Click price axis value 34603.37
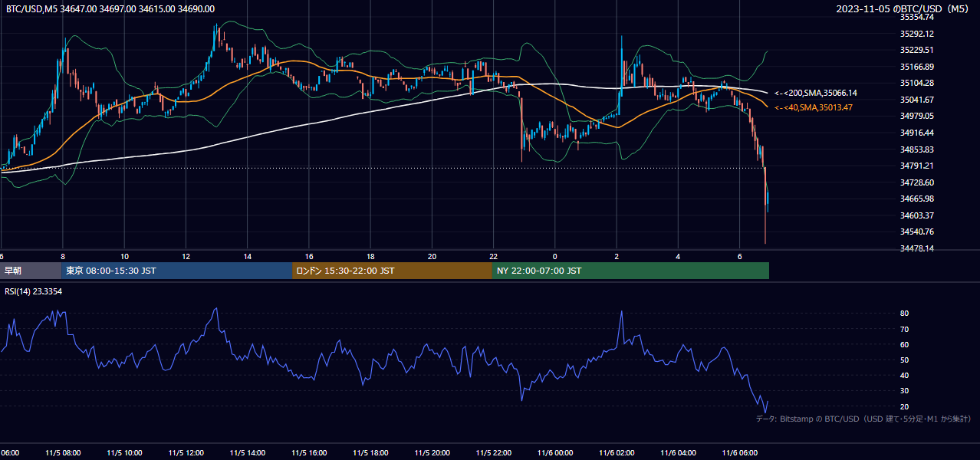980x460 pixels. 916,215
